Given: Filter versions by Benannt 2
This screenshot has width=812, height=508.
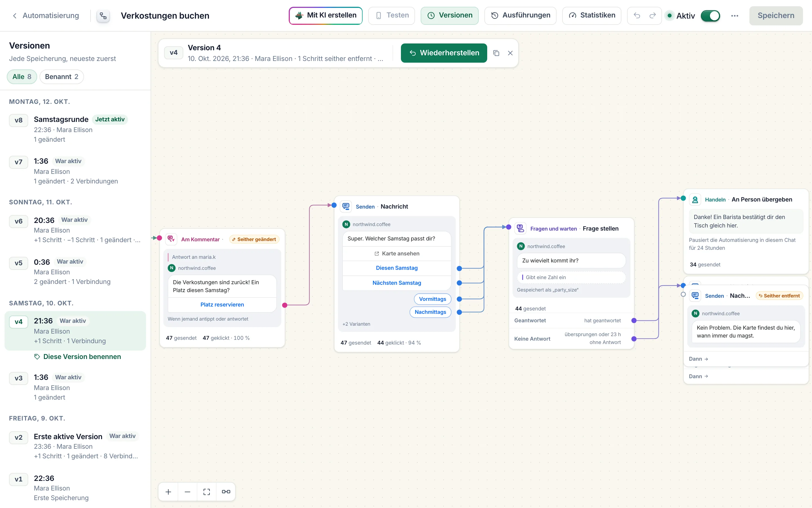Looking at the screenshot, I should pyautogui.click(x=62, y=76).
